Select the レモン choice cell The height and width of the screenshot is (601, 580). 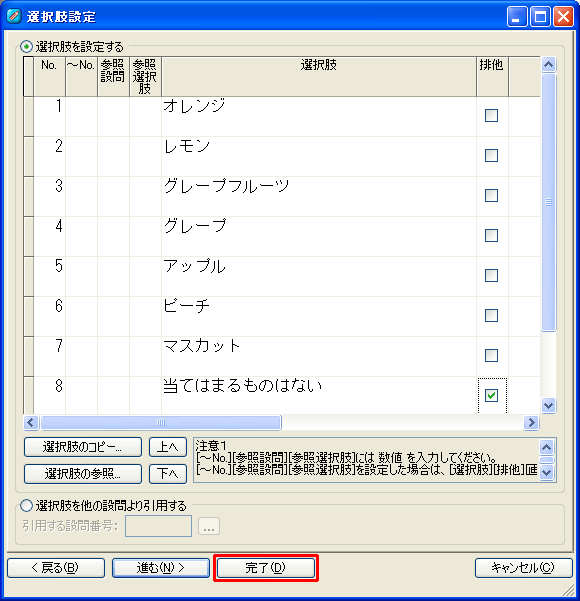click(x=319, y=156)
